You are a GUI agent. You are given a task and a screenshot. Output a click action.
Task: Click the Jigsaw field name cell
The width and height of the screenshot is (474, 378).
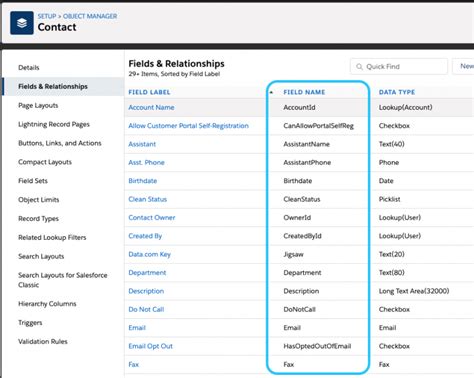click(294, 254)
